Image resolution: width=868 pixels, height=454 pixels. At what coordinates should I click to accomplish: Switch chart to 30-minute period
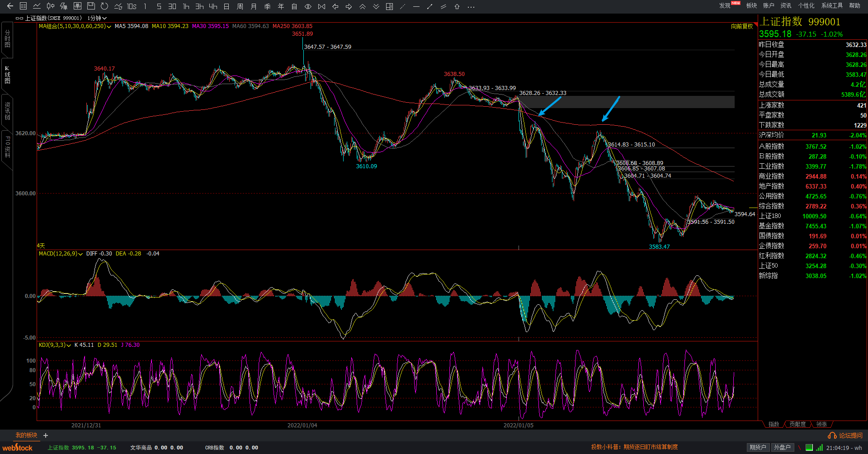coord(172,6)
